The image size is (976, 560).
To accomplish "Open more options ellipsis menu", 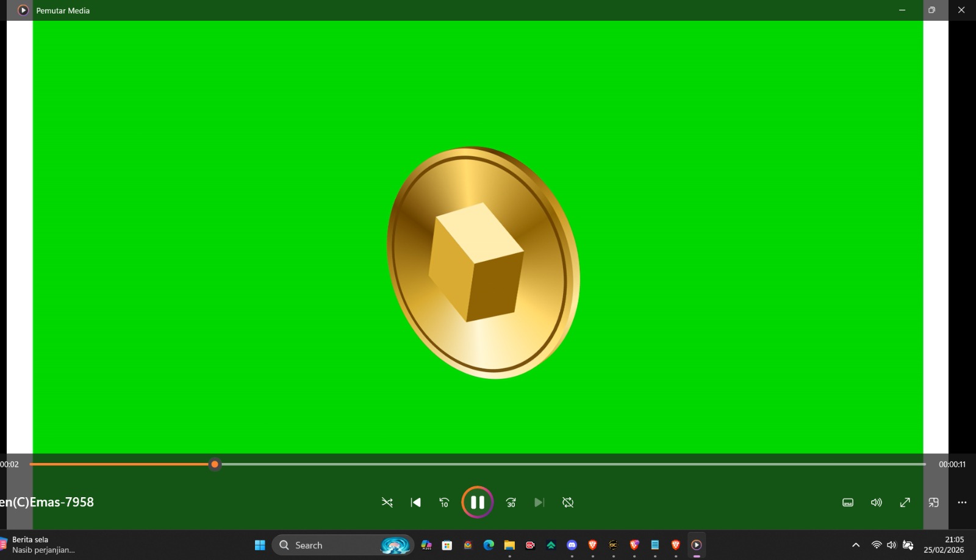I will click(x=962, y=502).
